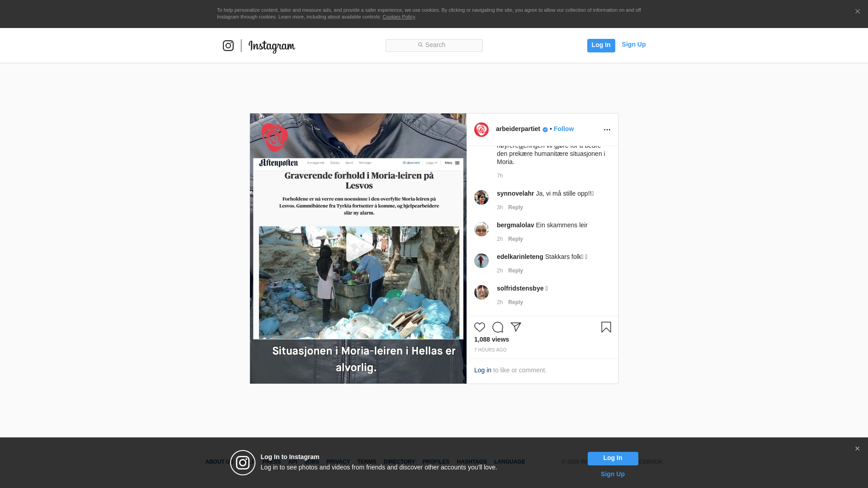
Task: Open the HASHTAGS footer link
Action: [x=472, y=462]
